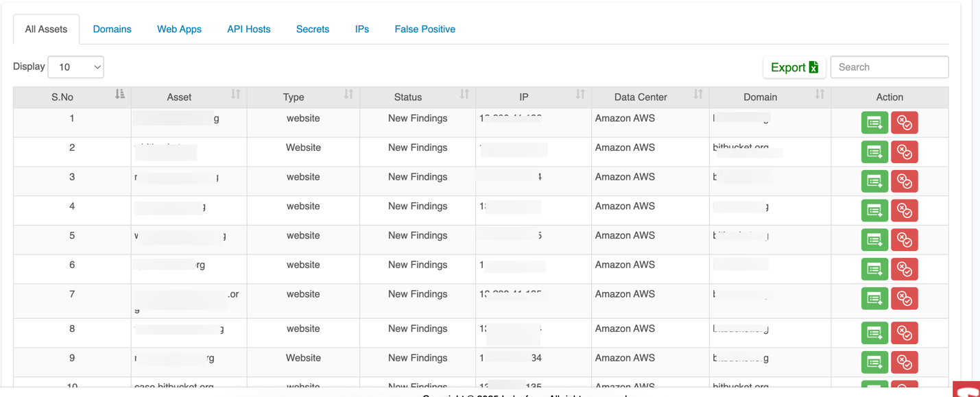Screen dimensions: 980x397
Task: Sort the table by S.No column
Action: (x=120, y=95)
